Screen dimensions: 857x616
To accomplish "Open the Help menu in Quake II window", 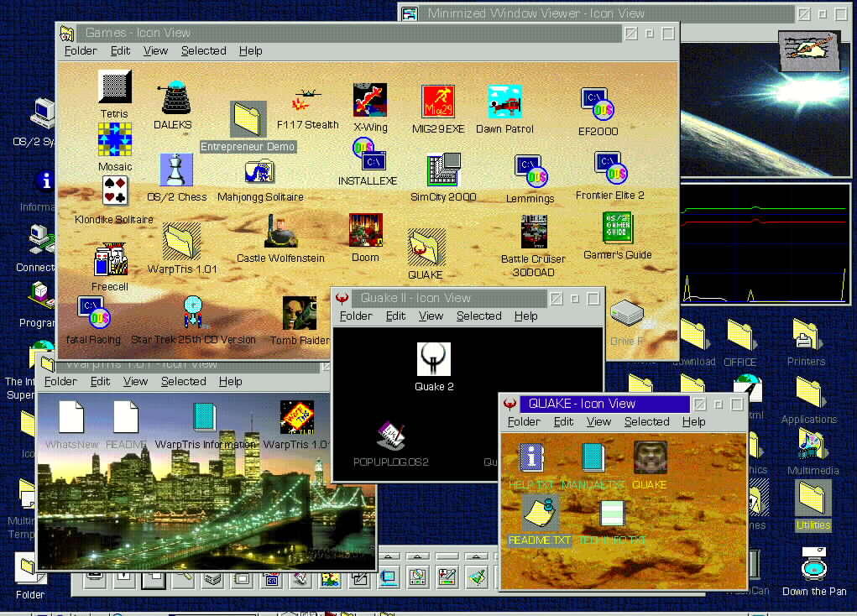I will 525,316.
